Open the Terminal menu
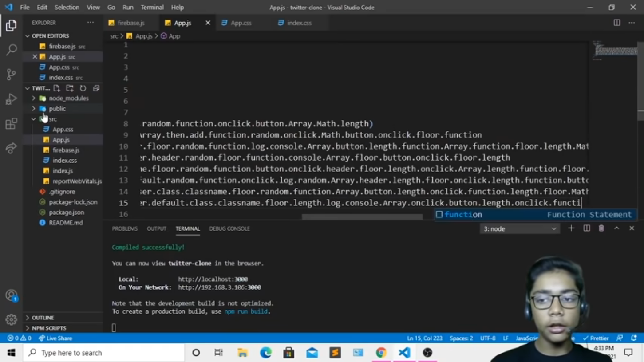The image size is (644, 362). coord(152,7)
